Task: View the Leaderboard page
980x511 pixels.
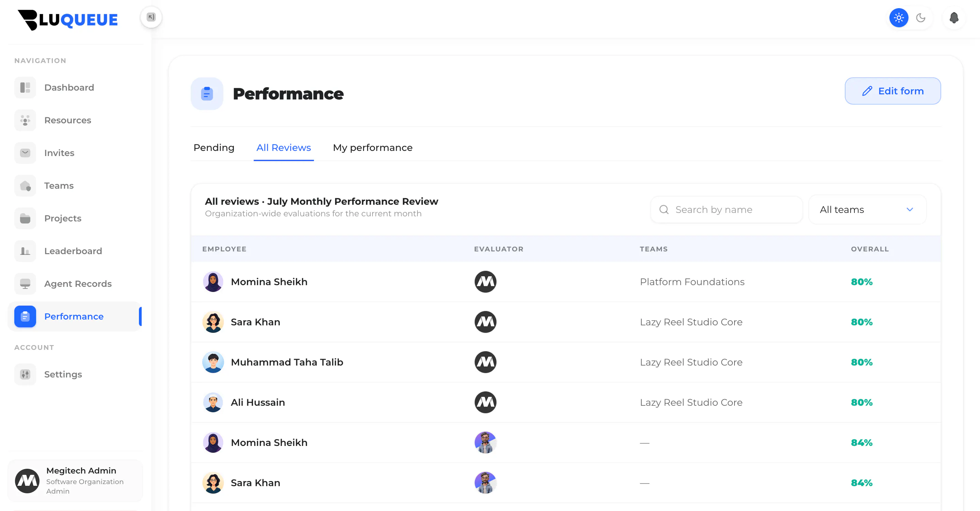Action: [75, 251]
